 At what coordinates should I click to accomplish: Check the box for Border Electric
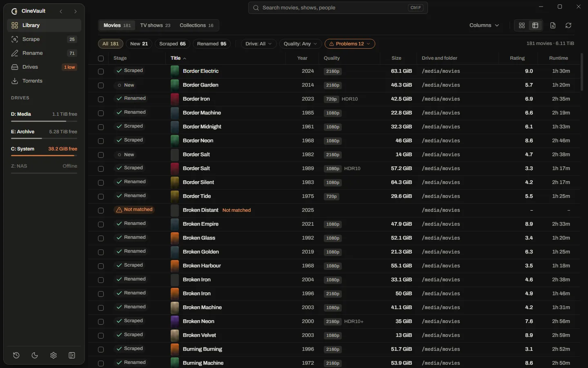pyautogui.click(x=101, y=72)
